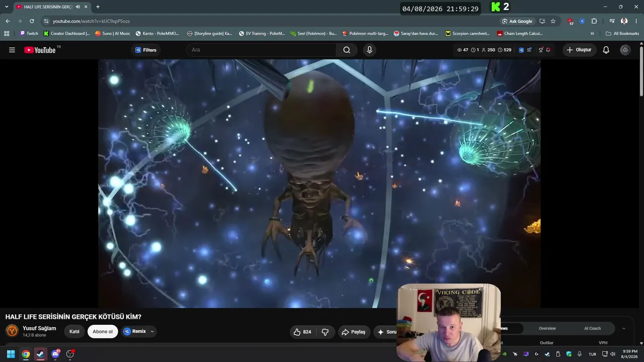Viewport: 644px width, 362px height.
Task: Click the Katıl join button
Action: pos(74,332)
